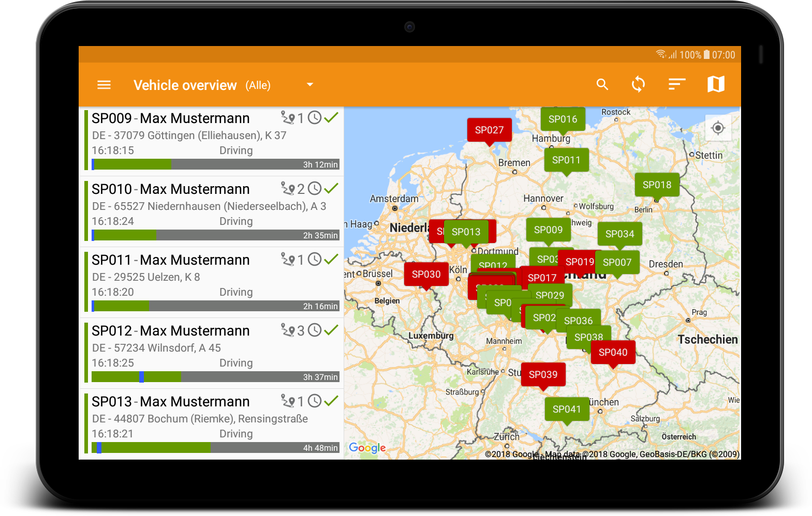
Task: Select map marker SP007
Action: [x=617, y=263]
